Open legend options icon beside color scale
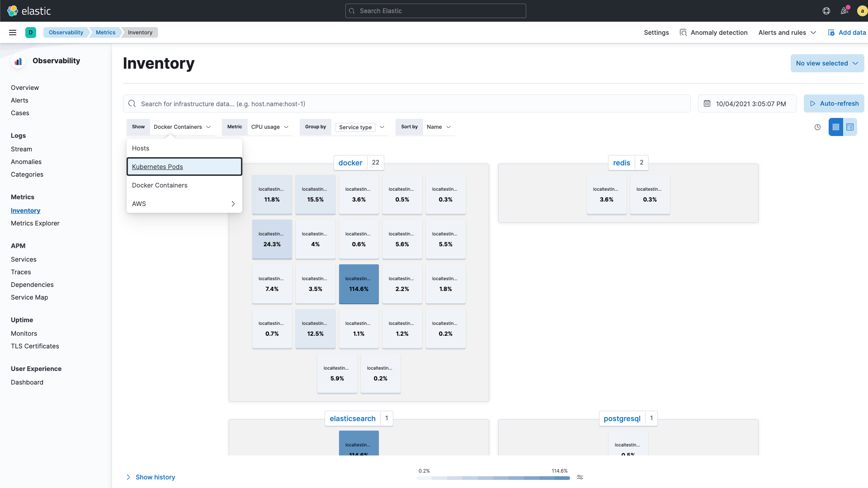This screenshot has height=488, width=868. 580,477
